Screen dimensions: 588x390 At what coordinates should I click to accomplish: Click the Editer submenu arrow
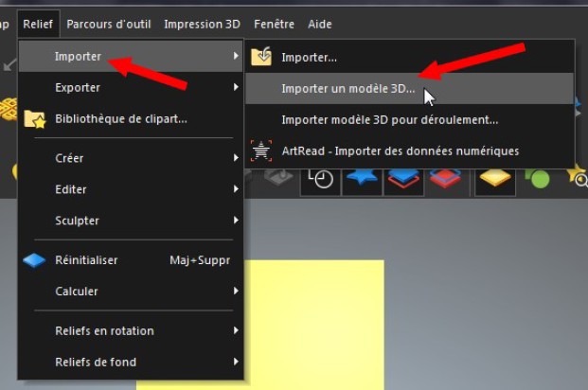236,188
